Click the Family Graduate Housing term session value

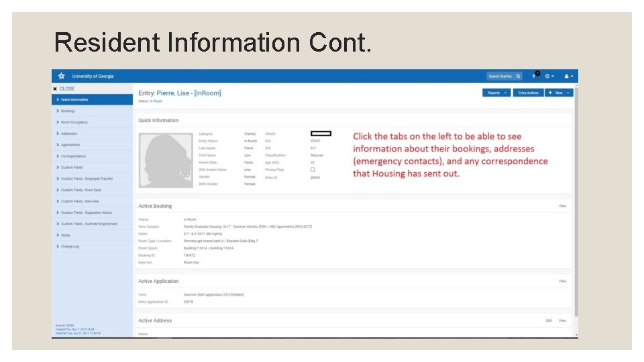pyautogui.click(x=248, y=227)
